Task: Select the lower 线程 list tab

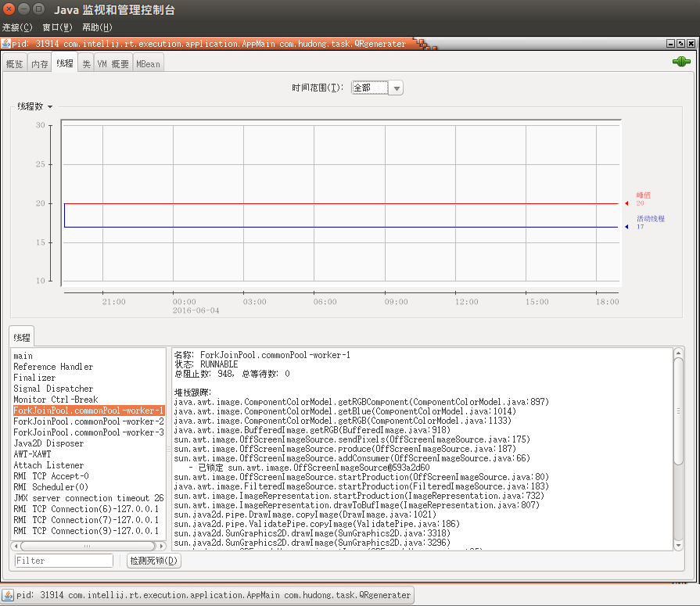Action: pyautogui.click(x=22, y=337)
